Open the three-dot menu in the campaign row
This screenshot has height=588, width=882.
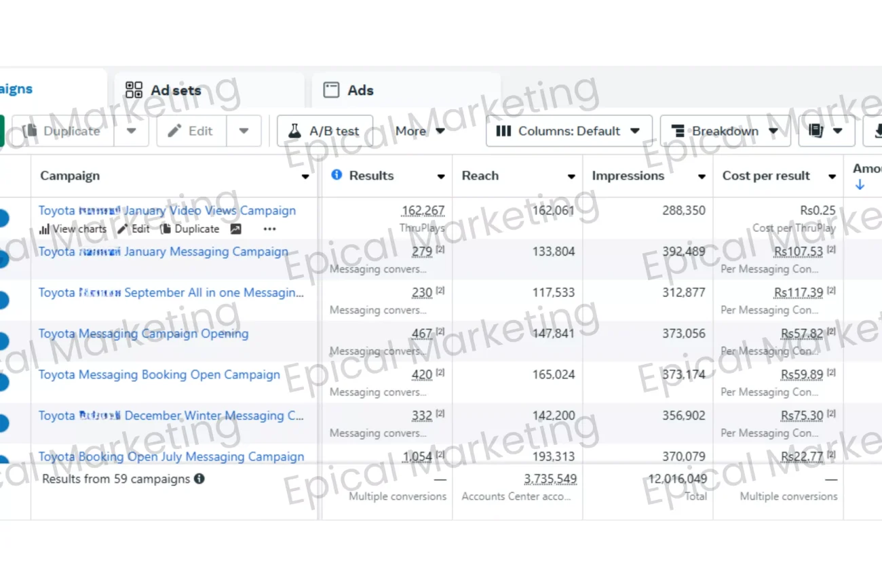click(269, 229)
